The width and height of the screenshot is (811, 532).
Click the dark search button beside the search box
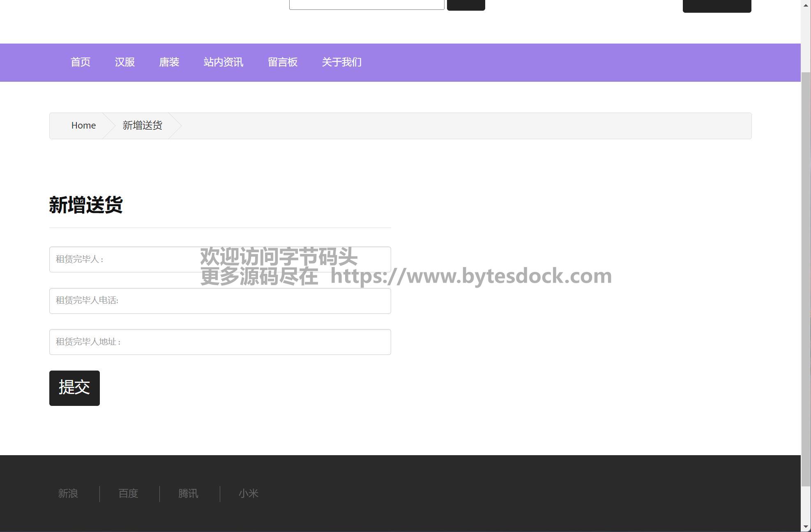tap(465, 4)
